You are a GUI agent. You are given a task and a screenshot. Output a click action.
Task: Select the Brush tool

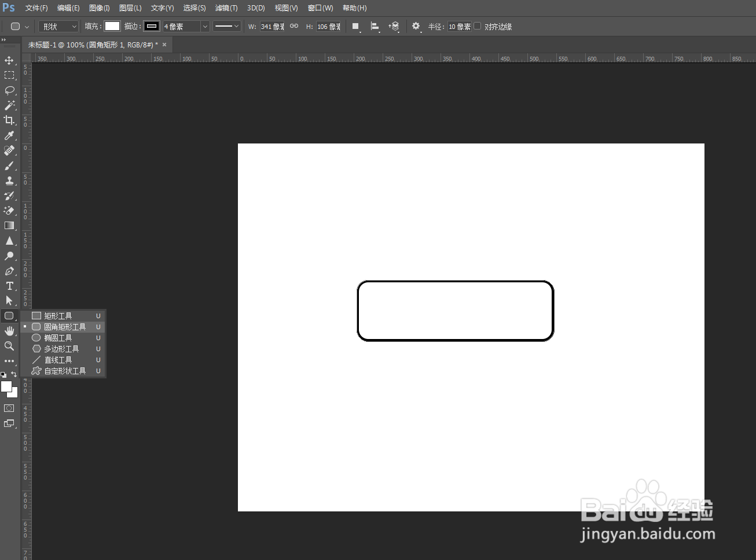pyautogui.click(x=9, y=165)
